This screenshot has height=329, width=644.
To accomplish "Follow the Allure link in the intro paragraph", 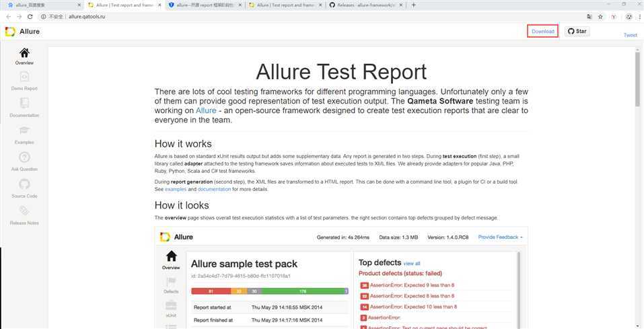I will 206,110.
